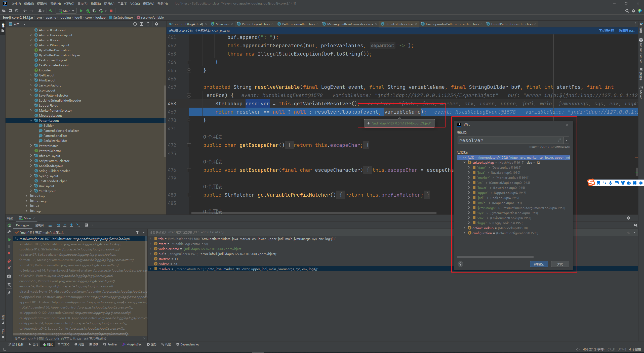Click the Build project hammer icon

(51, 11)
